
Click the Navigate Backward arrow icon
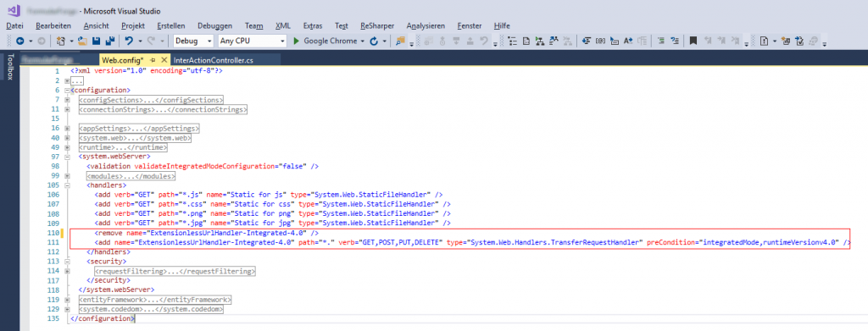(20, 41)
